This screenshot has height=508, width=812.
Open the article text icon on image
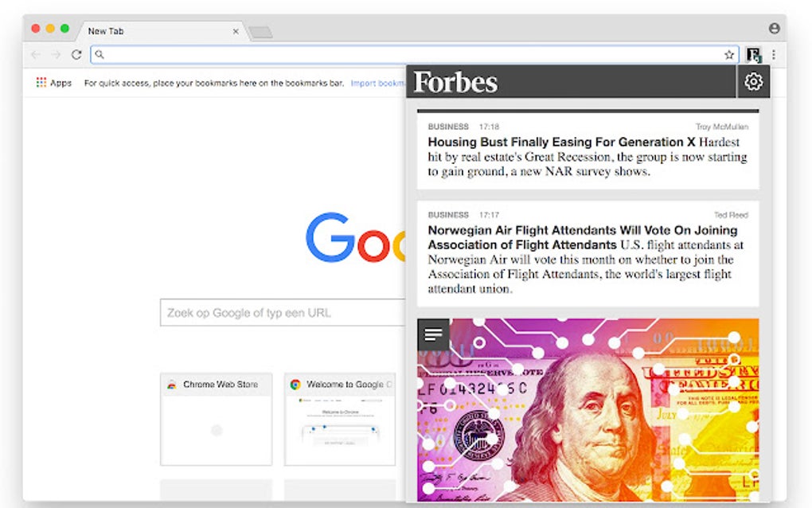click(x=433, y=334)
